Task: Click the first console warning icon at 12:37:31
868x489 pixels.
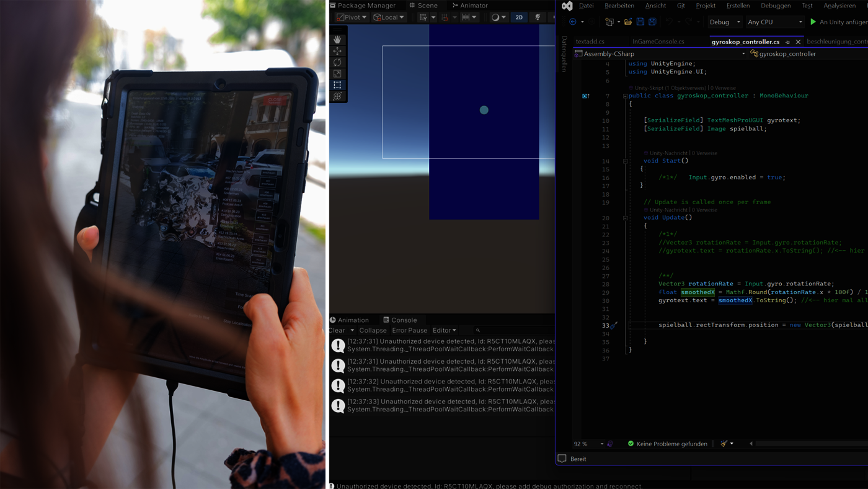Action: point(338,345)
